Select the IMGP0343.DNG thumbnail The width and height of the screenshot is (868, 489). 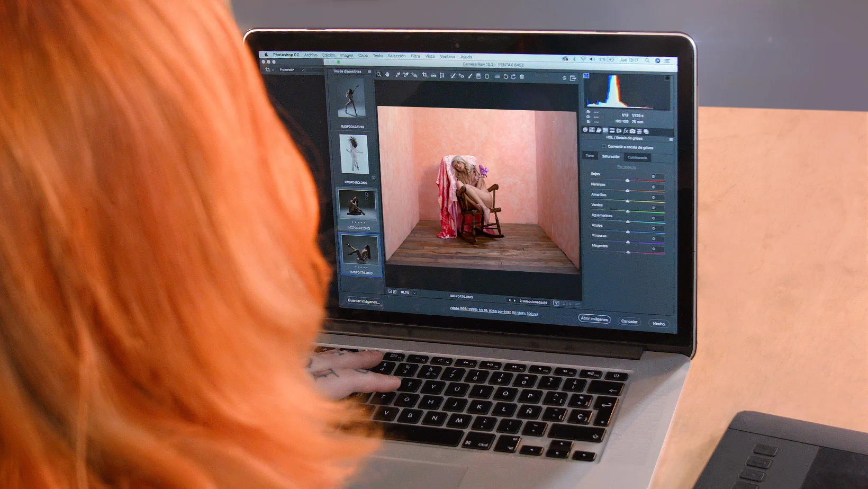click(351, 99)
